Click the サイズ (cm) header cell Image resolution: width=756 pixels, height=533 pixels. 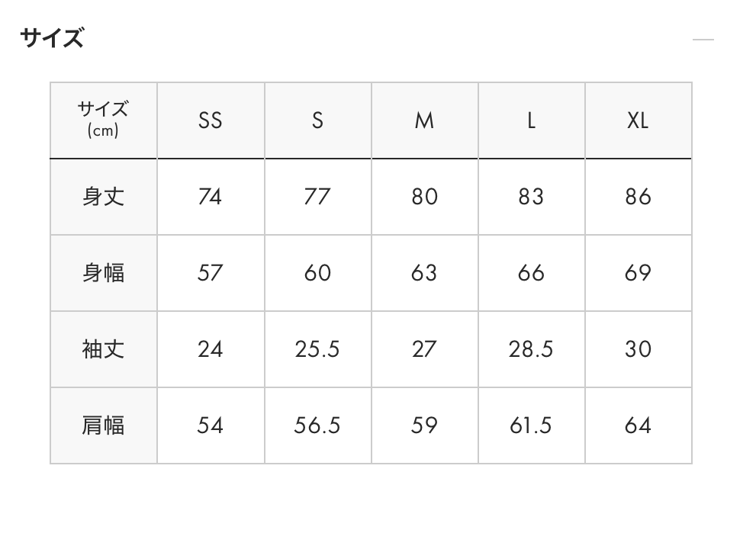(103, 120)
